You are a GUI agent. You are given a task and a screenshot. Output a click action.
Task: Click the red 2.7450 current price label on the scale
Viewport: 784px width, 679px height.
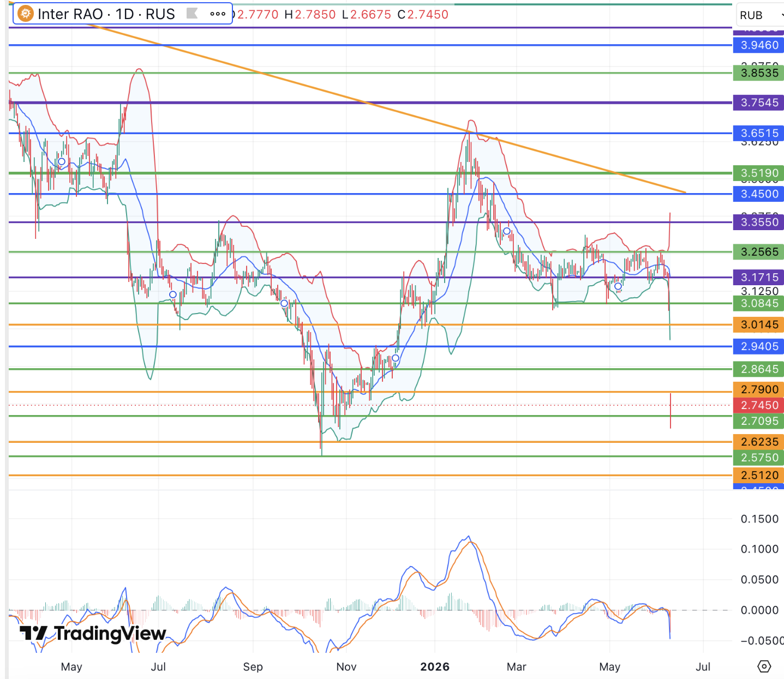pyautogui.click(x=759, y=405)
